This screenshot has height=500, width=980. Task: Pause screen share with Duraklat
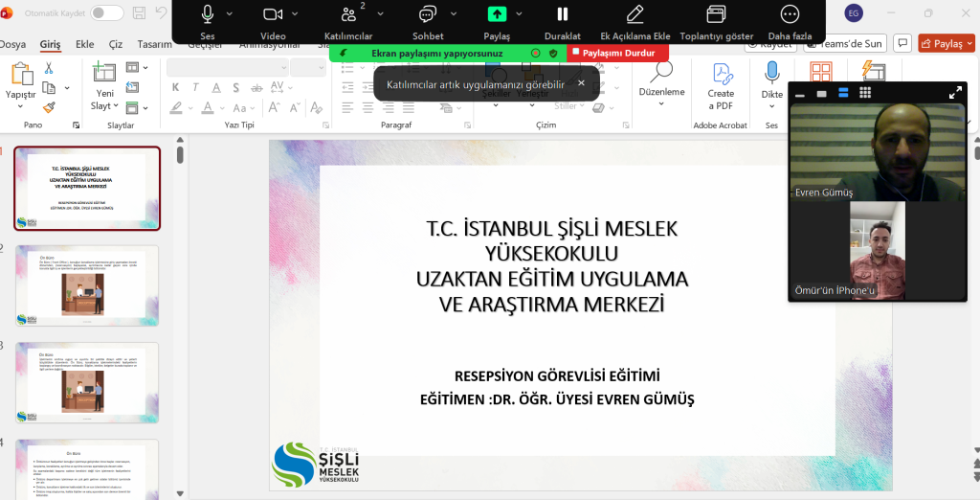[563, 14]
